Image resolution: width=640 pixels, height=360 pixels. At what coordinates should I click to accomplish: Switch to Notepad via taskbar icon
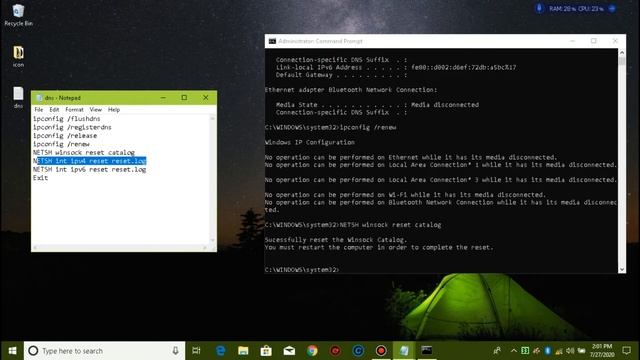[404, 351]
